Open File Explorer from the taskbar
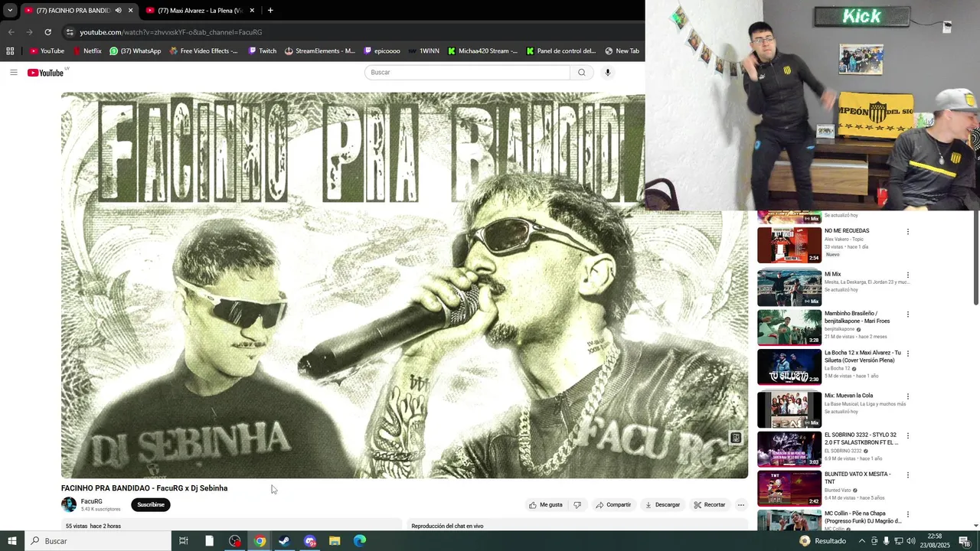This screenshot has width=980, height=551. point(335,541)
